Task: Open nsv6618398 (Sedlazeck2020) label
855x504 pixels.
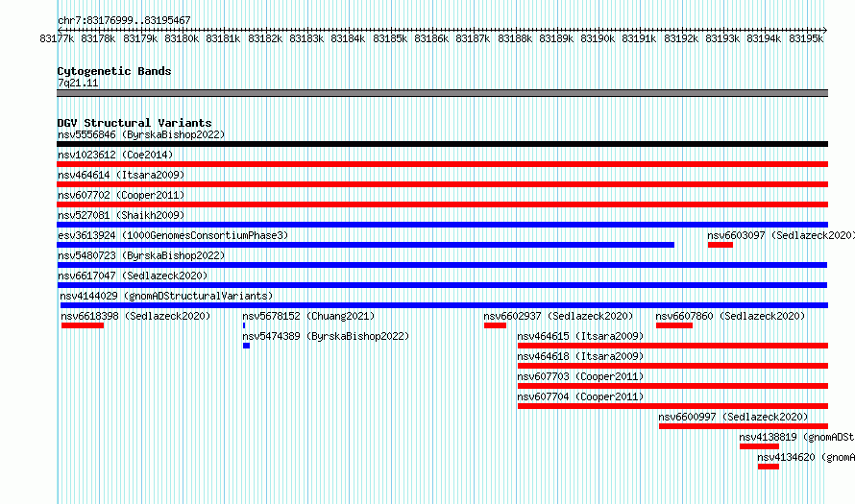Action: (135, 316)
